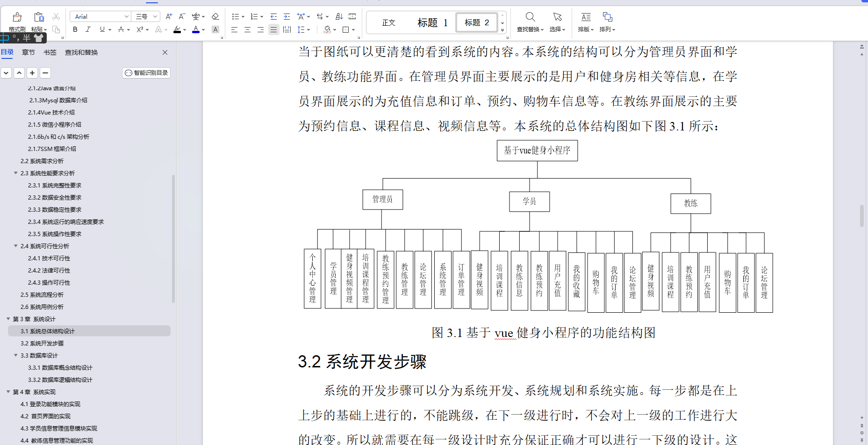Screen dimensions: 868x445
Task: Switch to the 书签 tab
Action: (x=50, y=52)
